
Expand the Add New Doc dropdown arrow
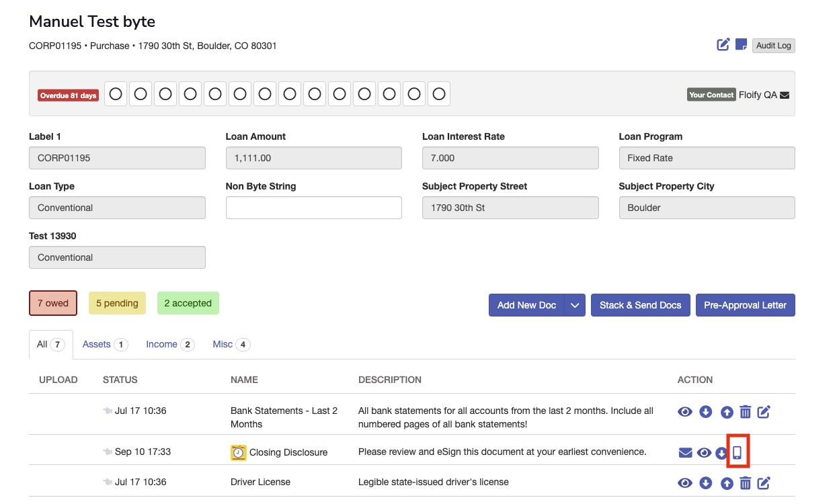[575, 305]
